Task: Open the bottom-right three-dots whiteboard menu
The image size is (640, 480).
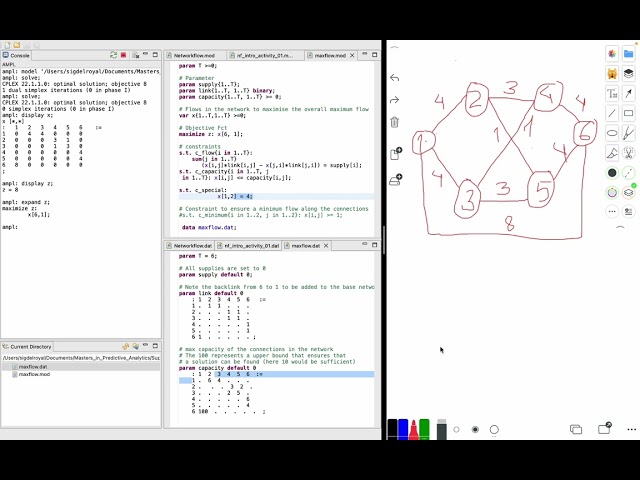Action: [x=631, y=429]
